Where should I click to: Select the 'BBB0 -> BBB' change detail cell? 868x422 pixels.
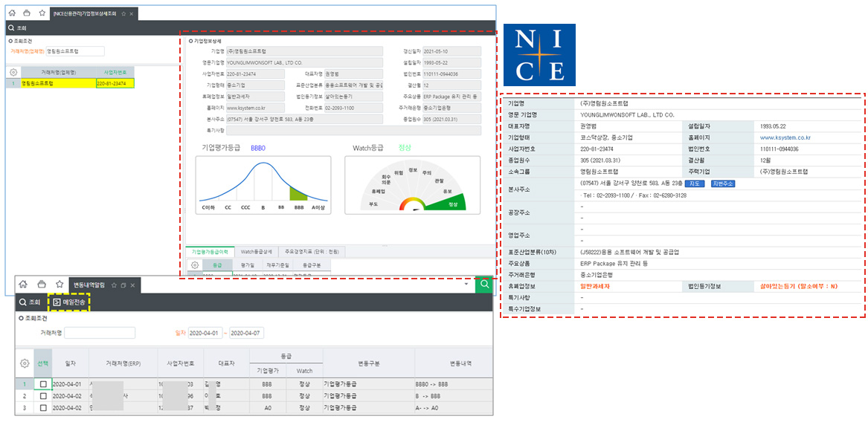(454, 384)
